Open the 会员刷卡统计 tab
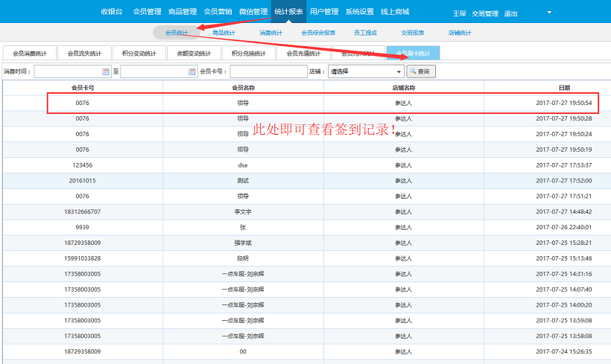Viewport: 611px width, 364px height. click(412, 54)
